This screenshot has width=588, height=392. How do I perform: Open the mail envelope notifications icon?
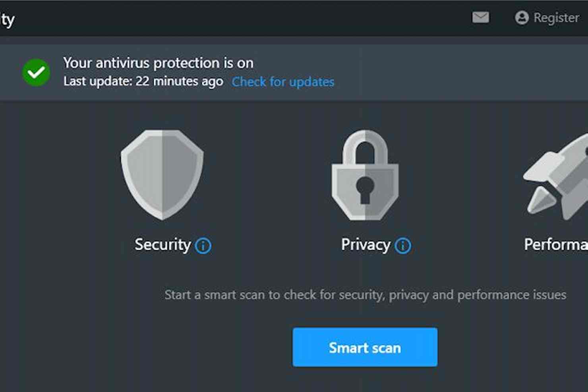pyautogui.click(x=480, y=17)
